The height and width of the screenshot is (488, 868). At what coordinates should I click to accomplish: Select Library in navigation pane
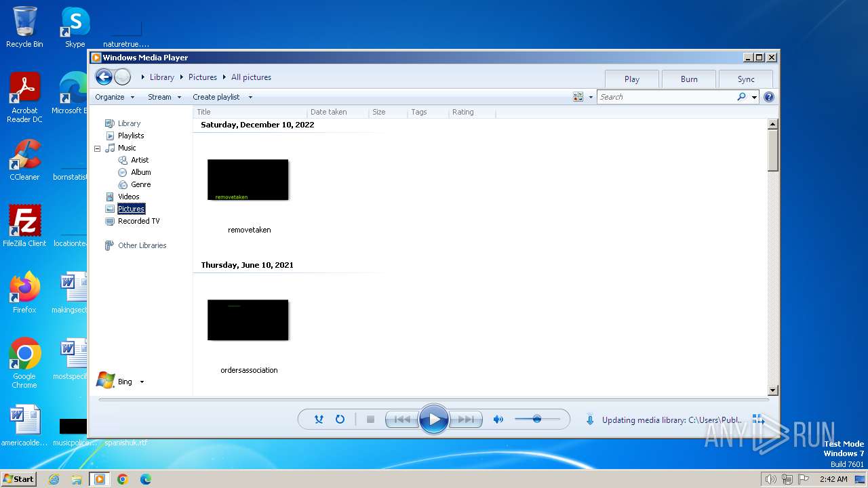tap(129, 123)
